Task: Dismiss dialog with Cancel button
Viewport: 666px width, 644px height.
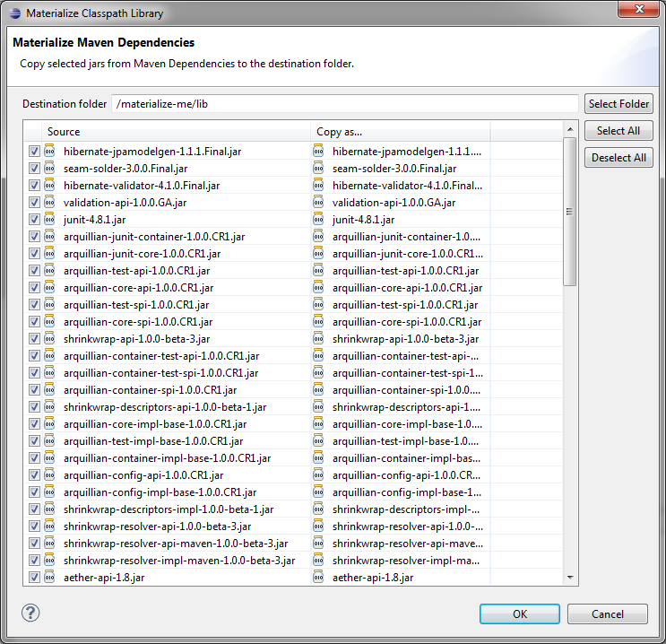Action: click(608, 614)
